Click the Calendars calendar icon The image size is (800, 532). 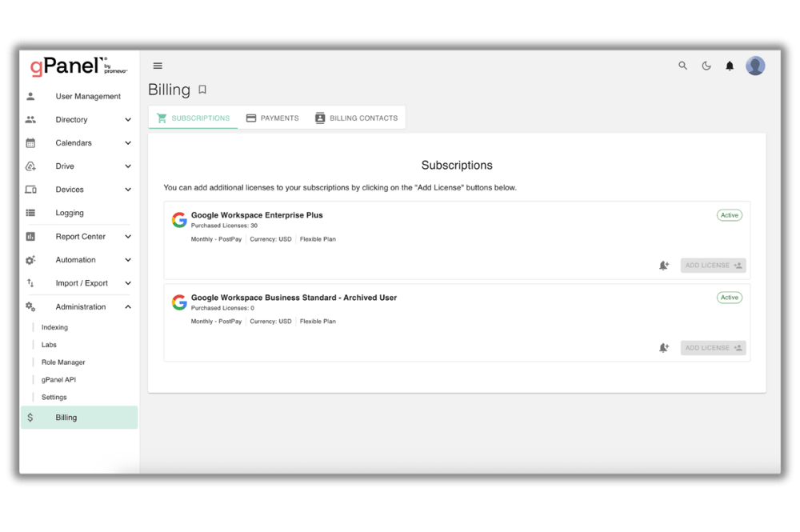(x=30, y=143)
